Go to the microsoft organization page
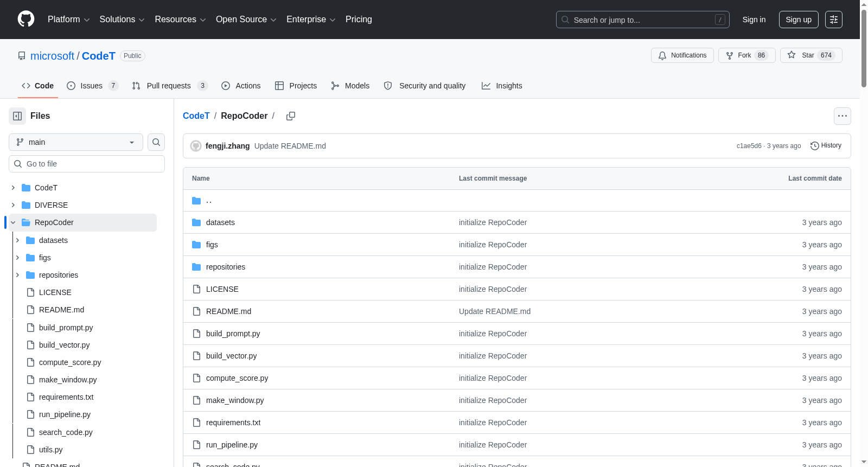This screenshot has height=467, width=868. click(52, 56)
